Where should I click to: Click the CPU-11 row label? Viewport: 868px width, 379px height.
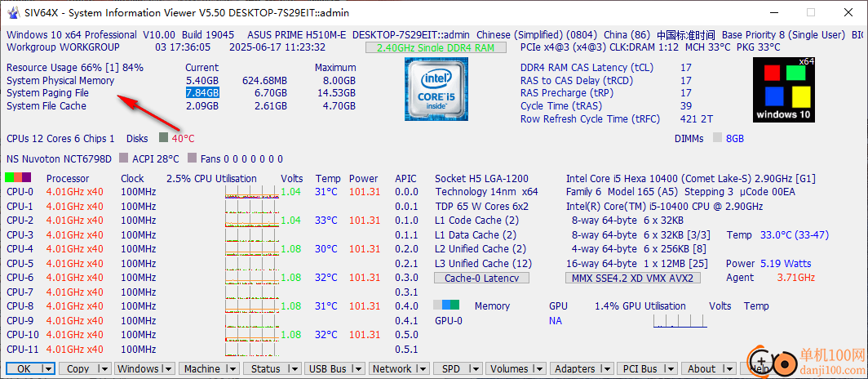click(x=23, y=349)
